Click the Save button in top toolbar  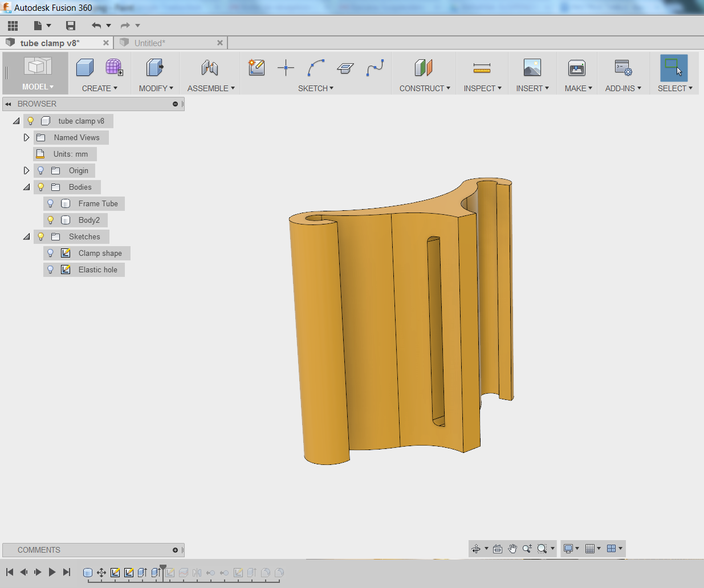[x=71, y=25]
